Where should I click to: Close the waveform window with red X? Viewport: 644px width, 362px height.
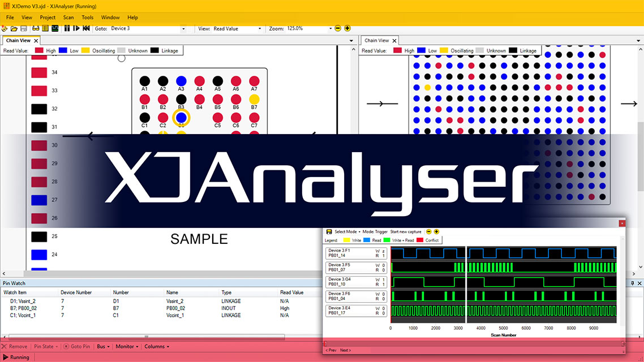tap(622, 223)
